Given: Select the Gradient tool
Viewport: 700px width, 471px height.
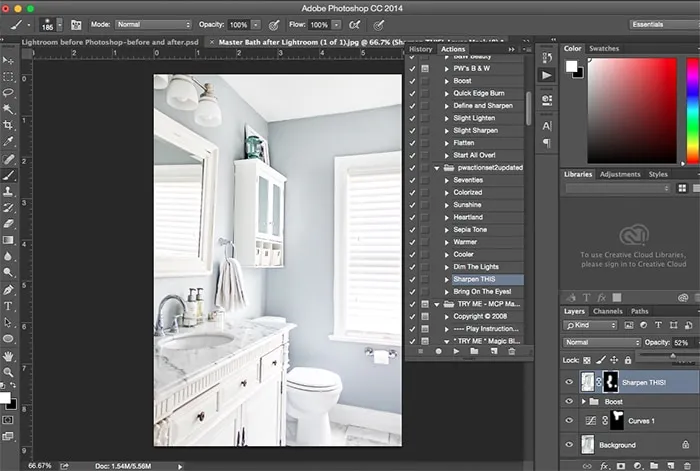Looking at the screenshot, I should click(x=8, y=240).
